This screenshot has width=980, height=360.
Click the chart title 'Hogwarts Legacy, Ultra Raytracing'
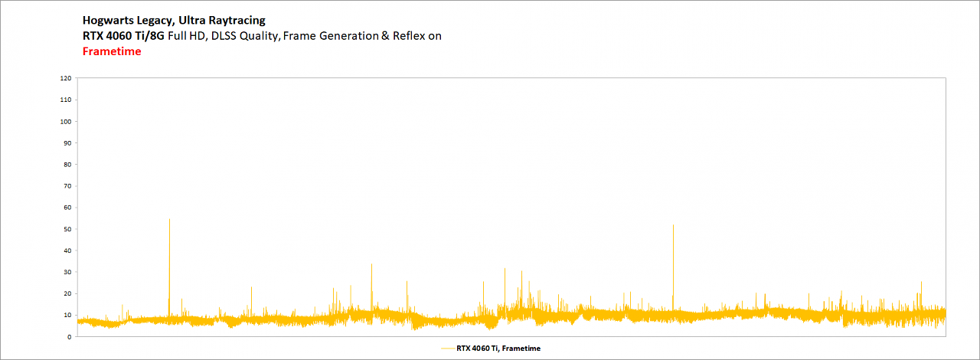click(x=174, y=20)
